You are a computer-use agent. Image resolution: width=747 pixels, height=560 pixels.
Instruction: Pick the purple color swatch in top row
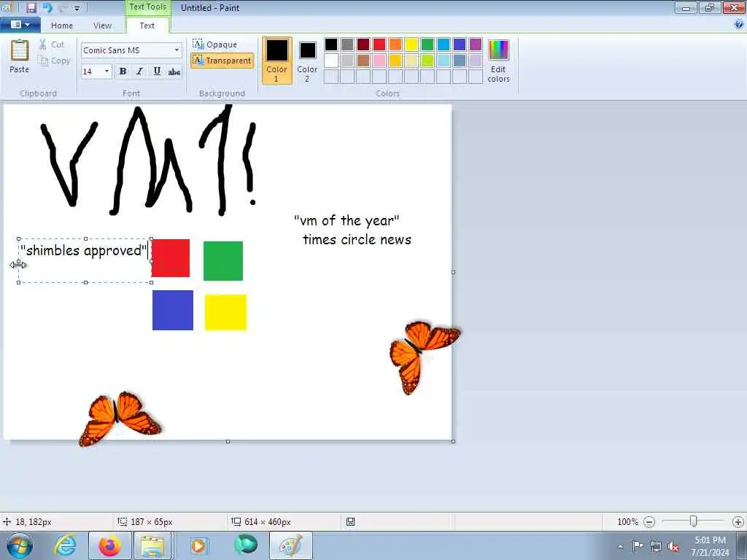(x=476, y=44)
